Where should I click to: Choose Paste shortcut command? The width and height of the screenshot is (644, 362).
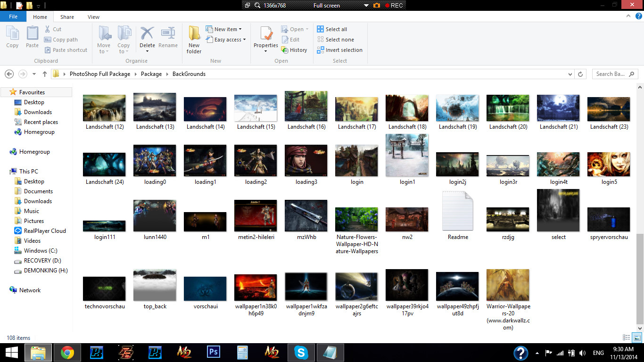pyautogui.click(x=66, y=50)
